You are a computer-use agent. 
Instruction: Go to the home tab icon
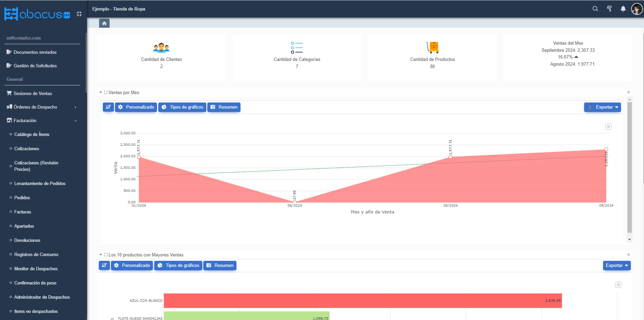[x=104, y=23]
